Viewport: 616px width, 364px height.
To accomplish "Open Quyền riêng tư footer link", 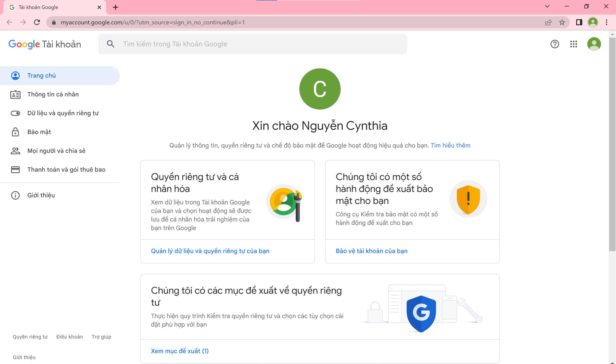I will [x=30, y=337].
